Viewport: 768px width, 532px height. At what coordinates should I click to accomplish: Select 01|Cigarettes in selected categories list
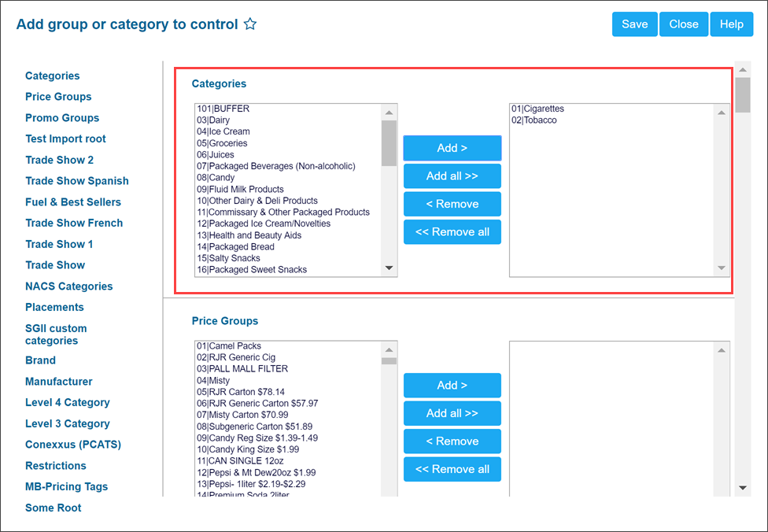pyautogui.click(x=537, y=109)
